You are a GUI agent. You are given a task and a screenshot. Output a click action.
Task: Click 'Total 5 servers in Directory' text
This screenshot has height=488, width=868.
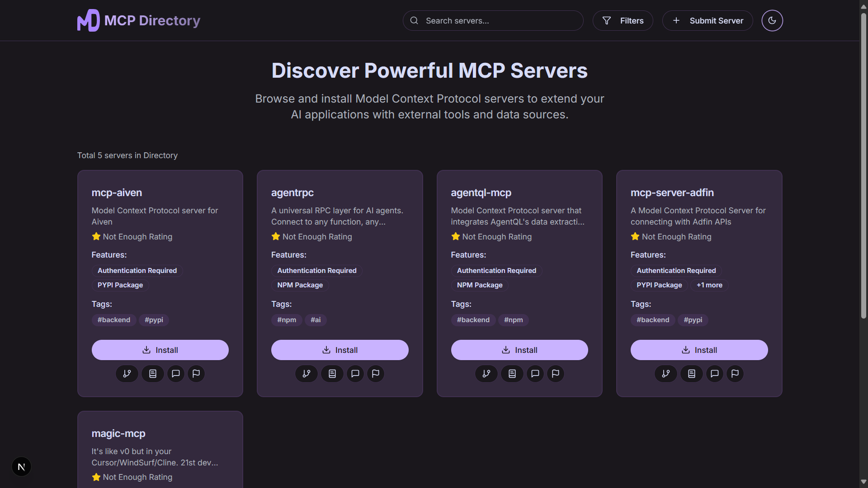(x=127, y=155)
